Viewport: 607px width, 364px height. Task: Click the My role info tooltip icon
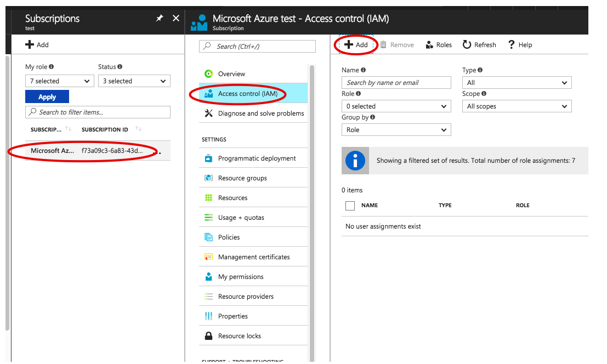[51, 66]
